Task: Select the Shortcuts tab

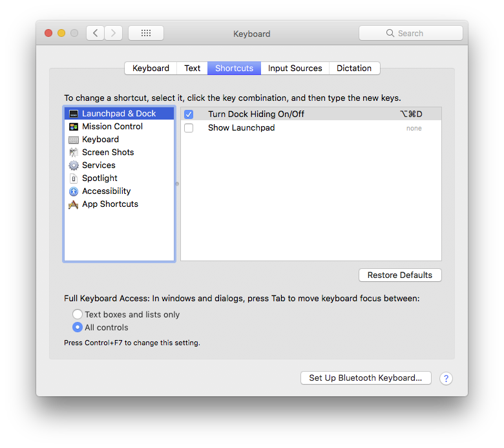Action: point(234,68)
